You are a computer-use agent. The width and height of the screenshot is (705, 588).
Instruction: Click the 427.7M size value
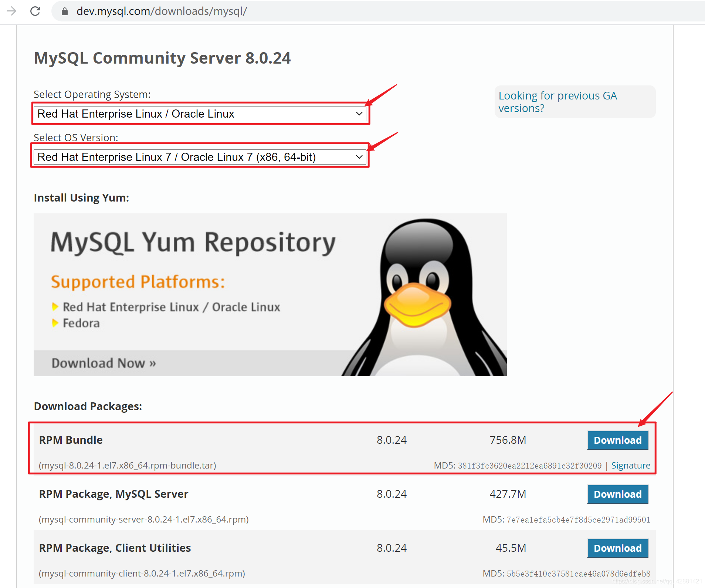[508, 494]
